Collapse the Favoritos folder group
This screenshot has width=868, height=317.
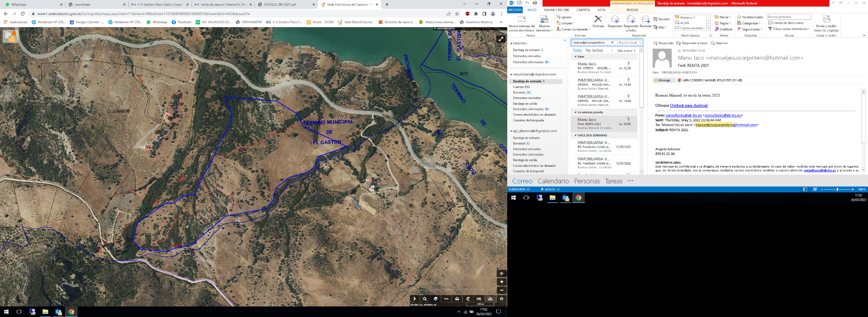click(511, 43)
